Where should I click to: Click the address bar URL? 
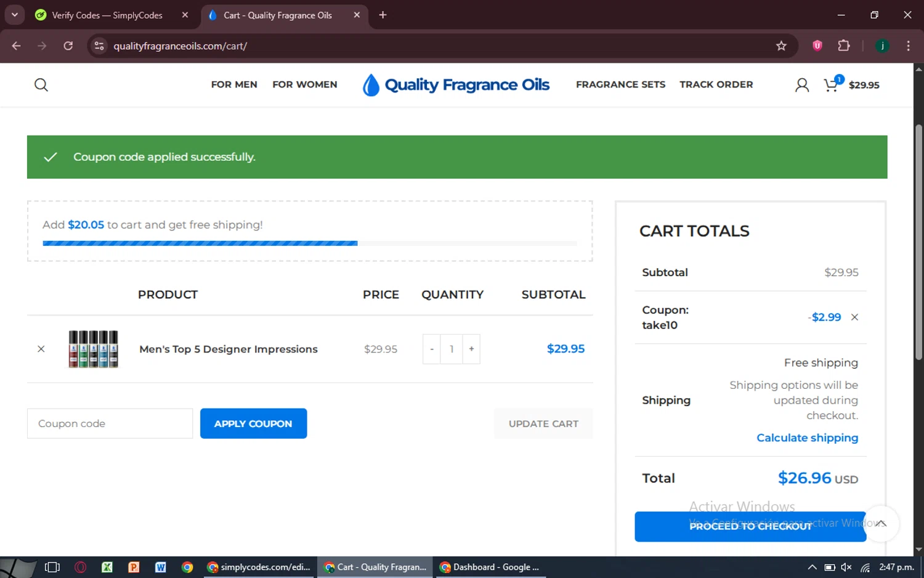coord(180,46)
